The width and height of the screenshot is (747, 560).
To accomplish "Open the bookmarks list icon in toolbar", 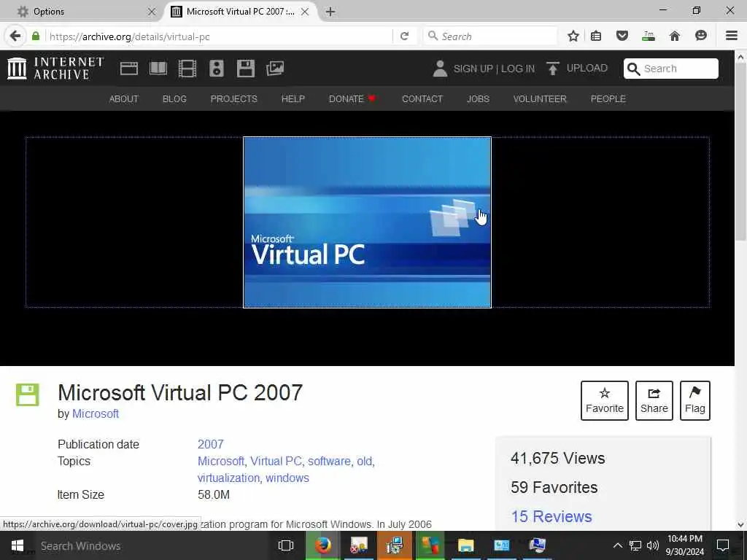I will click(596, 36).
